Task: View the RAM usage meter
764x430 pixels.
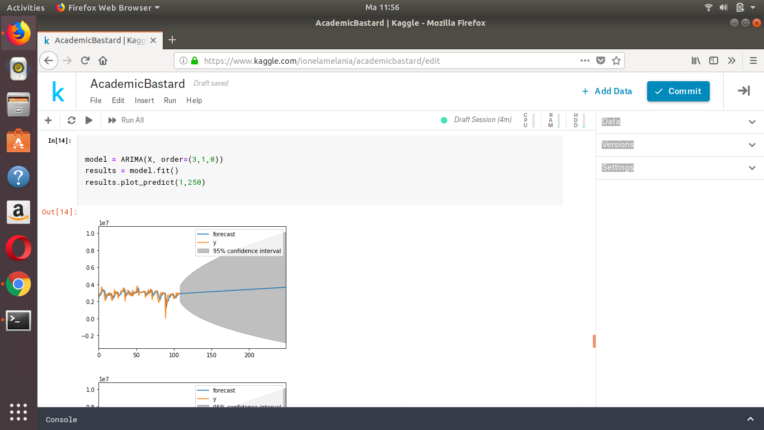Action: (x=554, y=120)
